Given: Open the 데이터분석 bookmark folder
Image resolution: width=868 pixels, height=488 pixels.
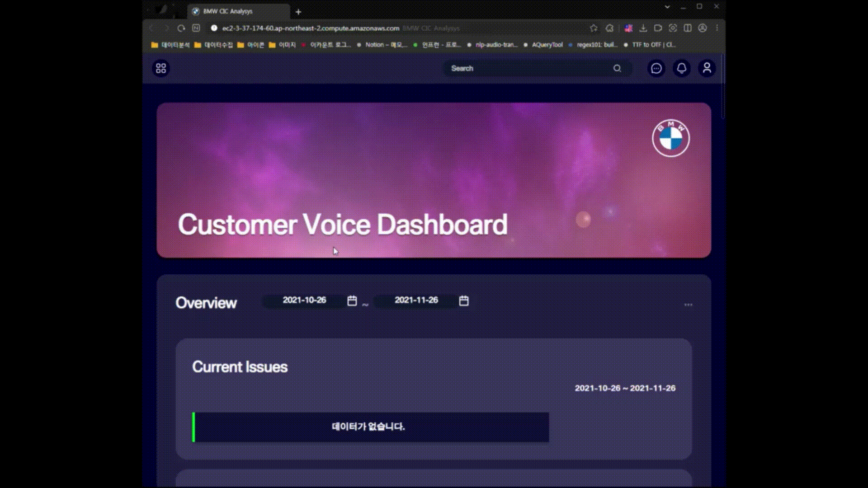Looking at the screenshot, I should 170,45.
